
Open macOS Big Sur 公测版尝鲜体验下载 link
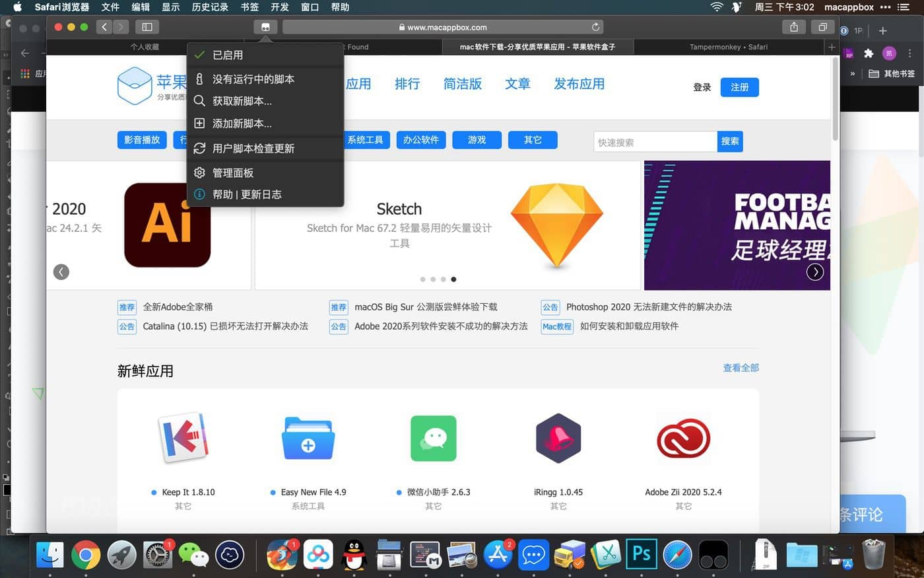[x=426, y=307]
